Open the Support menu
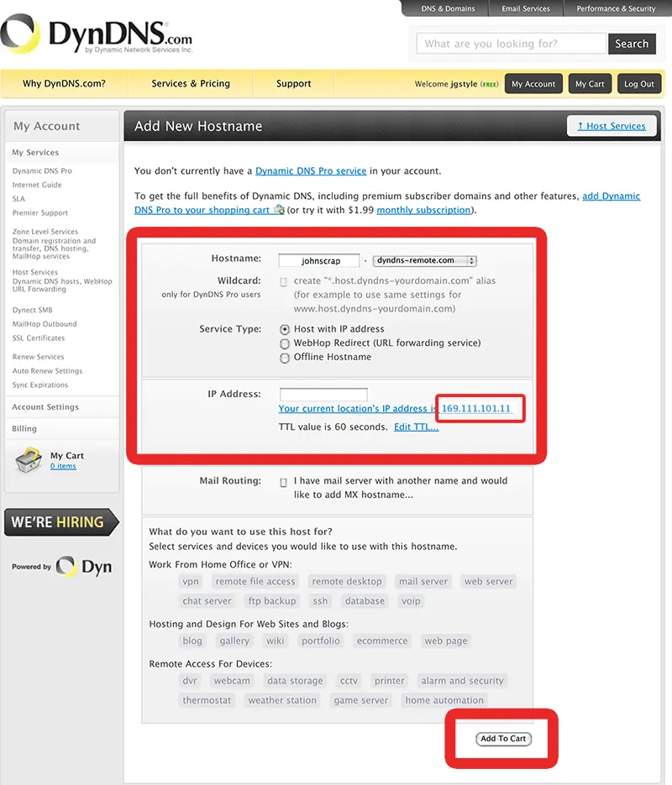Image resolution: width=672 pixels, height=785 pixels. point(293,84)
